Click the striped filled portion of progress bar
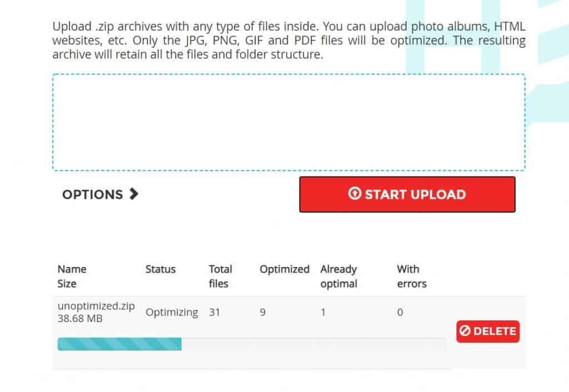The width and height of the screenshot is (569, 392). pos(119,344)
